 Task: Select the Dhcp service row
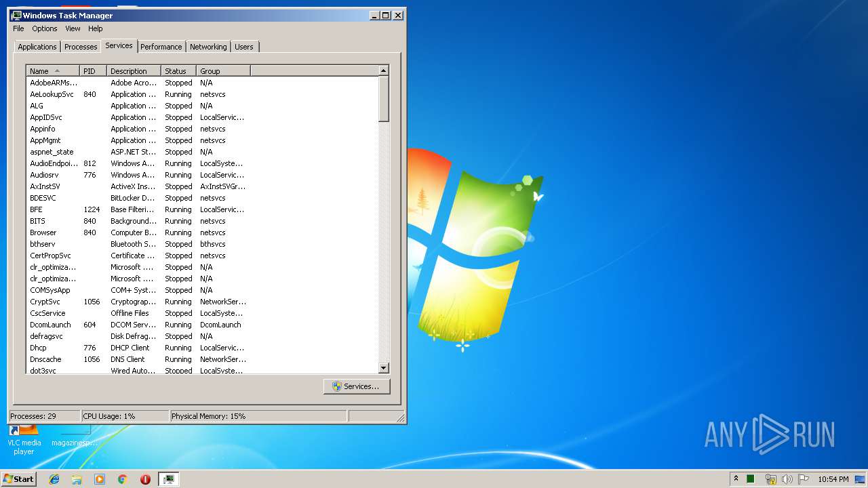[203, 348]
